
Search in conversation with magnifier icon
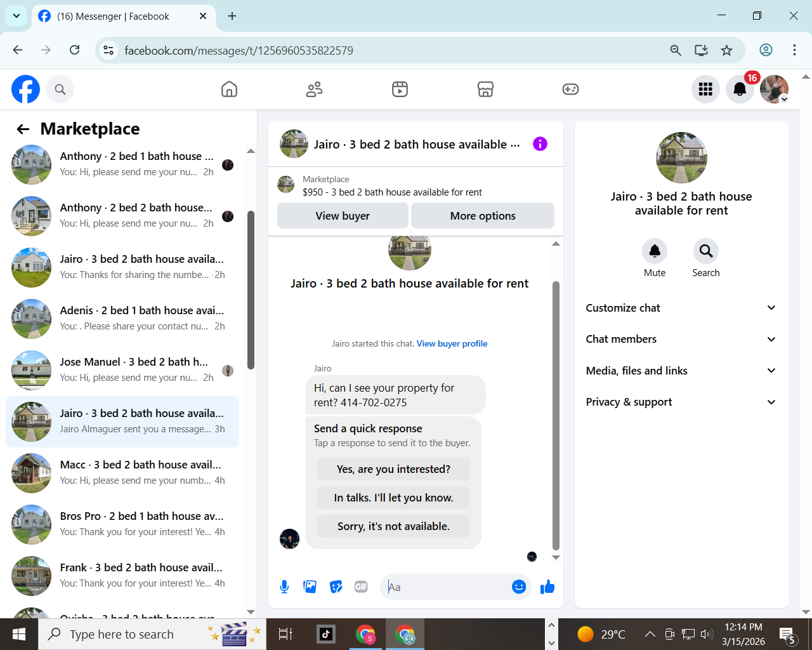pos(706,251)
